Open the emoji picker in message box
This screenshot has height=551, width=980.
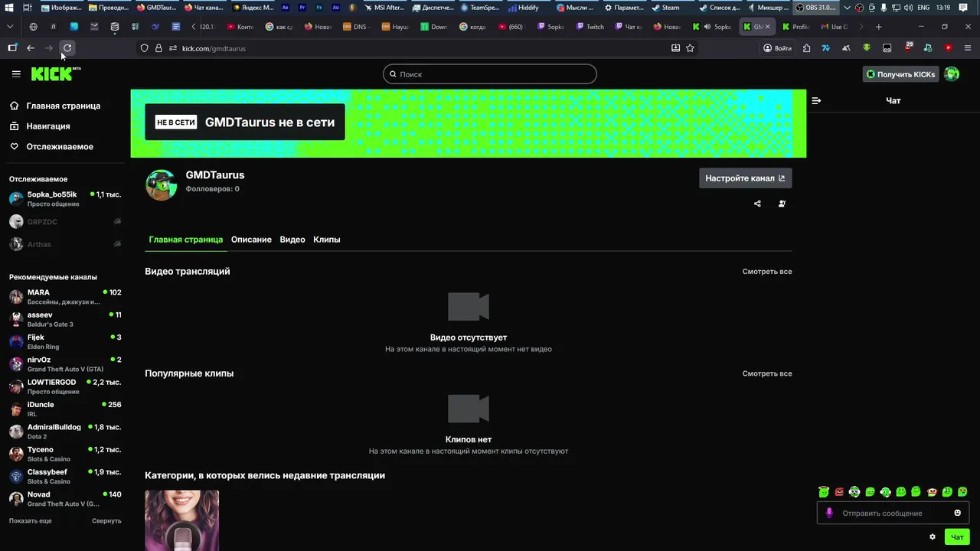[x=957, y=513]
